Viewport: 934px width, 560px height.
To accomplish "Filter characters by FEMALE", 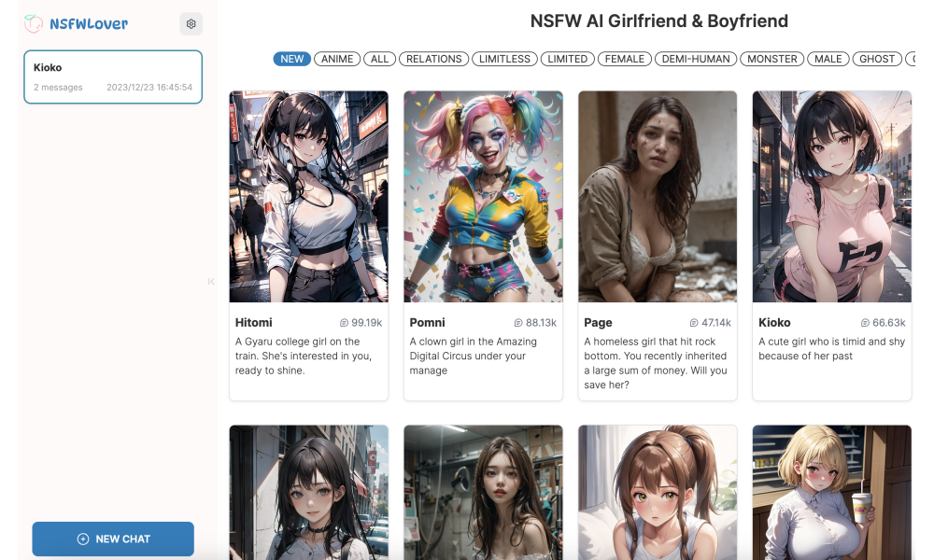I will [x=624, y=59].
